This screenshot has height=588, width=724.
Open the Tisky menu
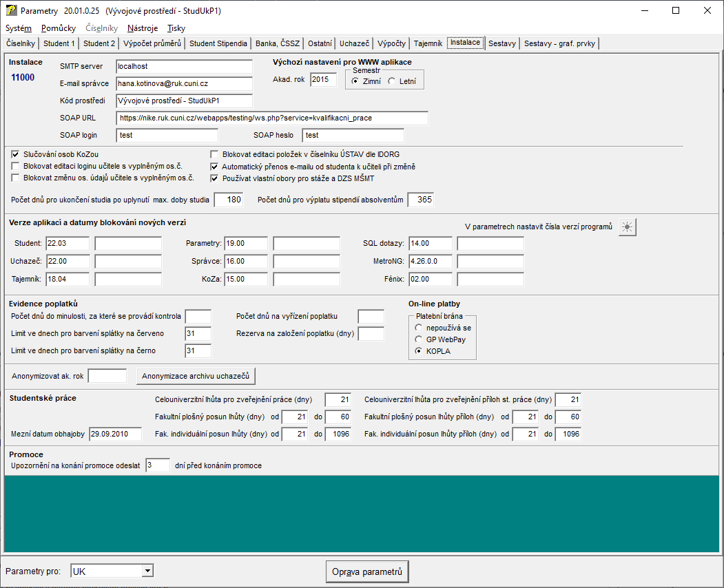pyautogui.click(x=176, y=28)
